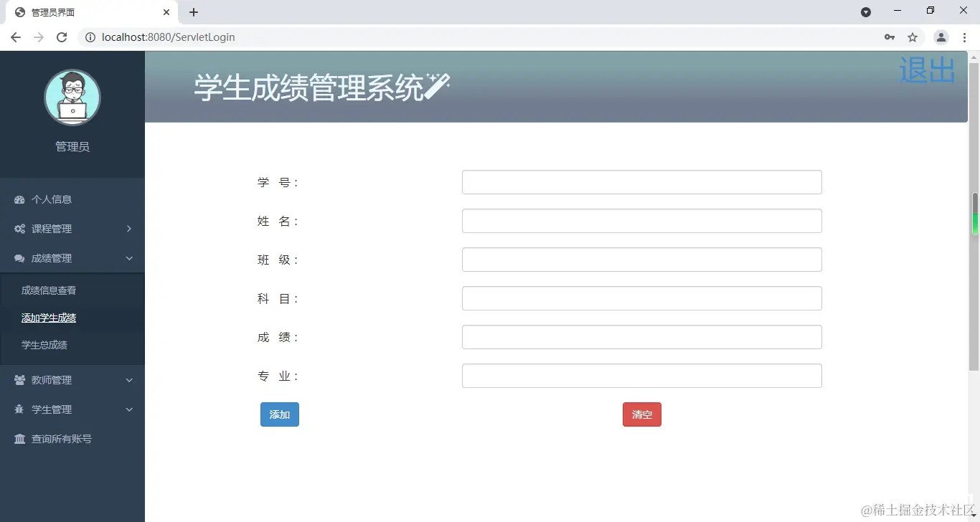Click the 退出 logout link
This screenshot has height=522, width=980.
click(x=927, y=70)
